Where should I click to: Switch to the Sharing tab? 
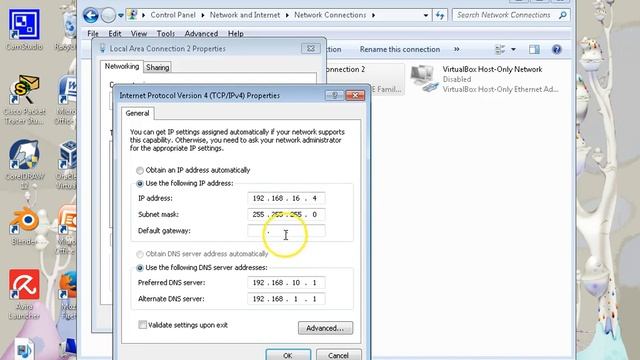point(158,67)
